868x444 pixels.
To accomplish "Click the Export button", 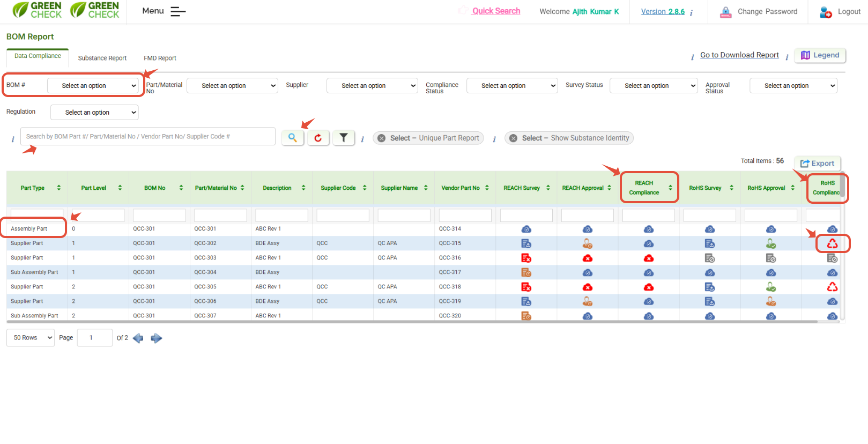I will tap(817, 164).
